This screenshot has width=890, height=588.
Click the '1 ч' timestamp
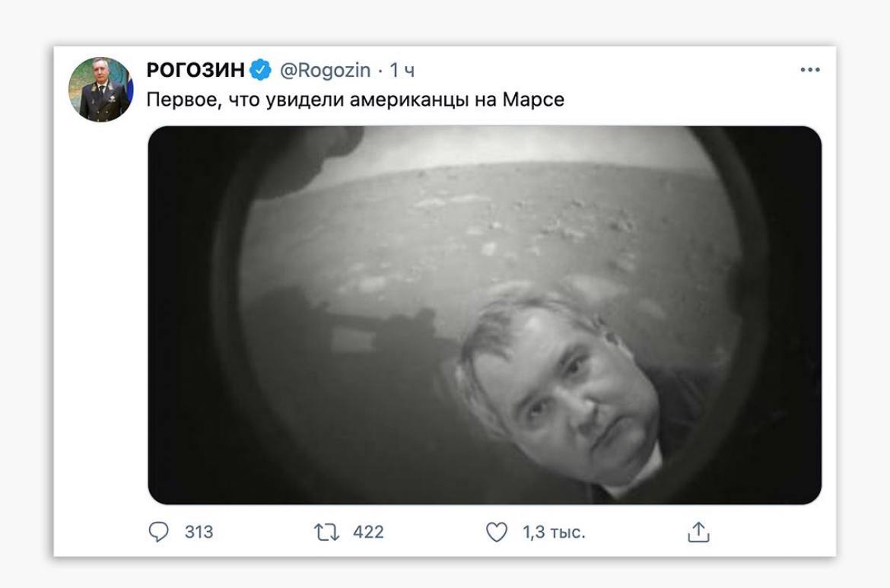click(402, 71)
